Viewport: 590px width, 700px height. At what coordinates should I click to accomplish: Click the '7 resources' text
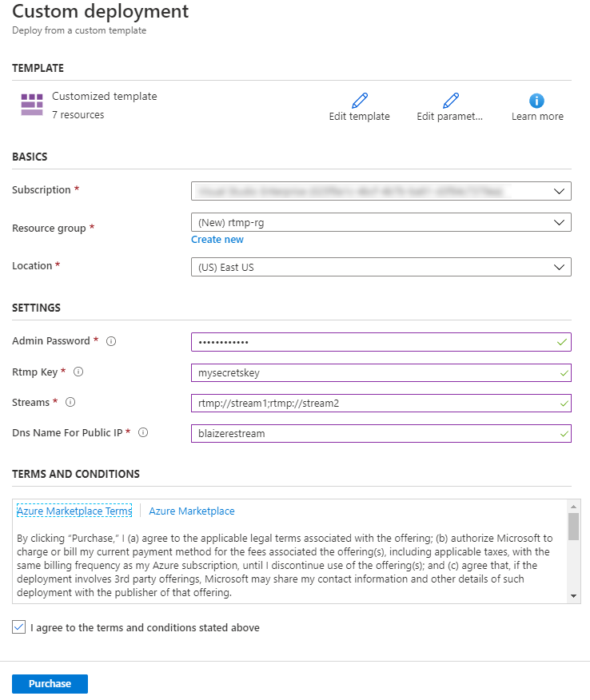click(78, 115)
